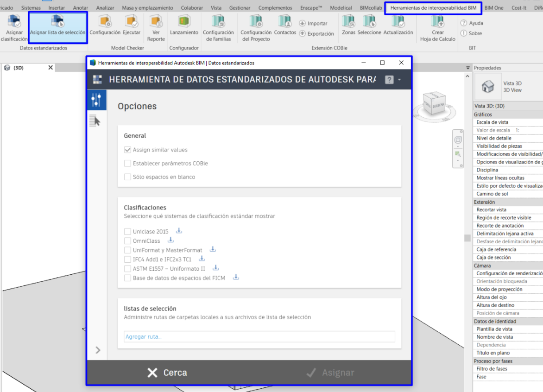
Task: Run the COBie Actualización tool
Action: 398,25
